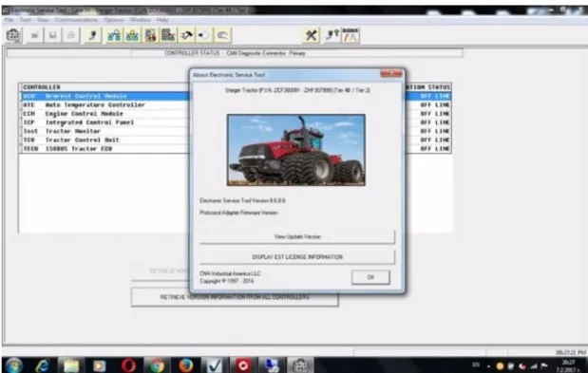Screen dimensions: 588x373
Task: Click the greyed floppy save toolbar icon
Action: pyautogui.click(x=53, y=35)
